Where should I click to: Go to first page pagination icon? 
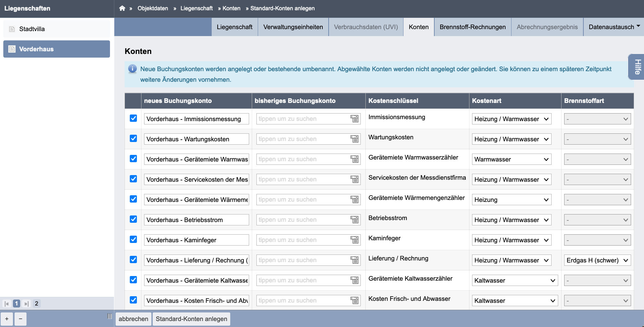click(7, 304)
